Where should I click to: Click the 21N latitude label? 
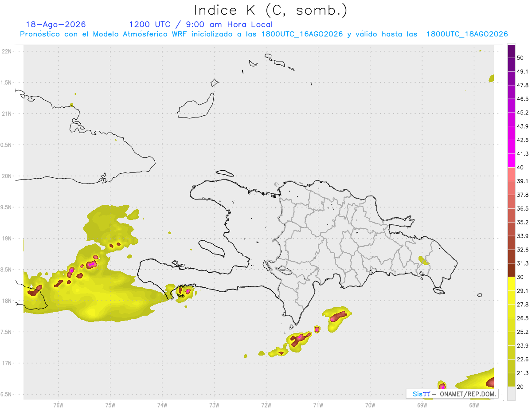tap(7, 114)
